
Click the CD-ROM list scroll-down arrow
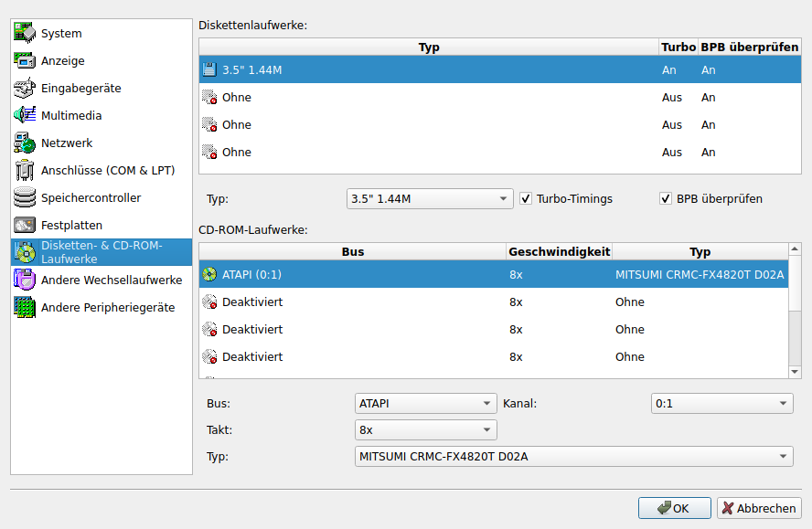pyautogui.click(x=795, y=372)
